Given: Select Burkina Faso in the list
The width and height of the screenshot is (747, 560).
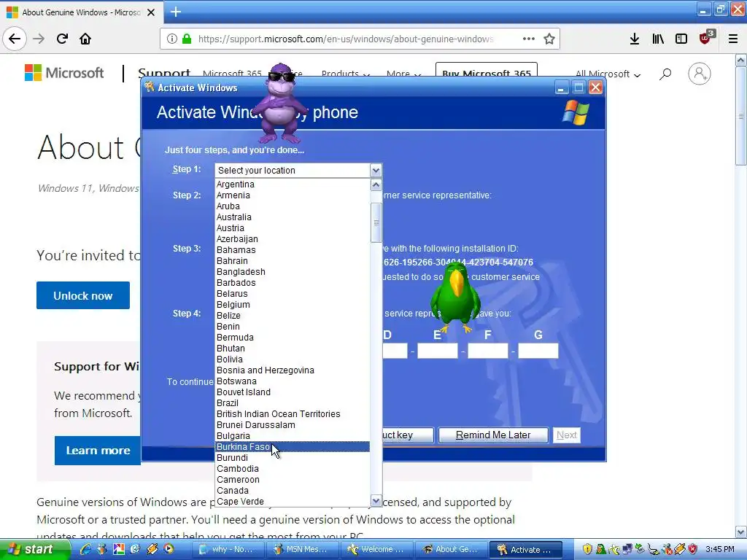Looking at the screenshot, I should pyautogui.click(x=292, y=447).
